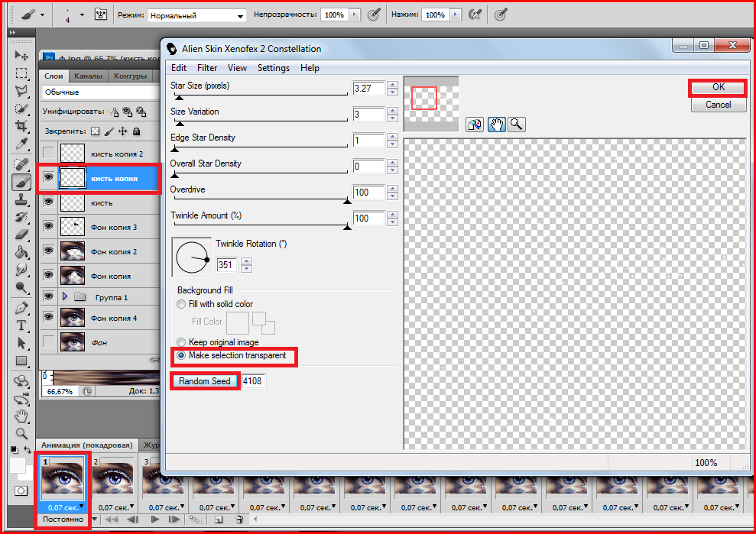Image resolution: width=756 pixels, height=534 pixels.
Task: Show the 'Фон' background layer
Action: point(49,341)
